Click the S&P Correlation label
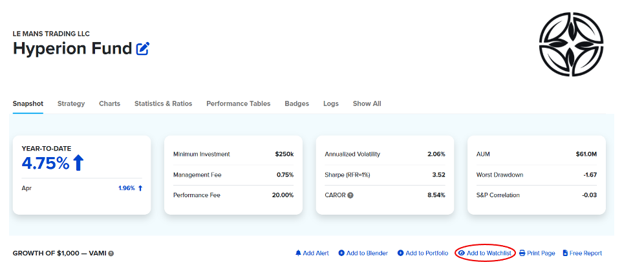 498,195
